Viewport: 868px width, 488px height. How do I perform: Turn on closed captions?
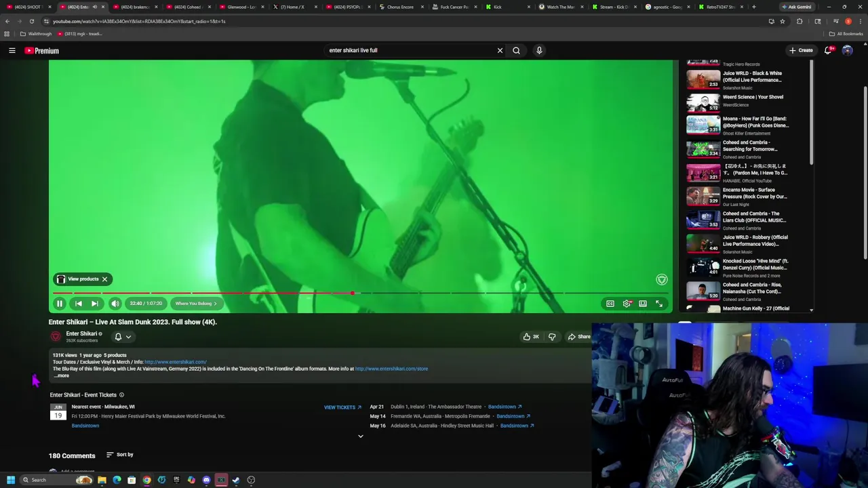click(610, 304)
